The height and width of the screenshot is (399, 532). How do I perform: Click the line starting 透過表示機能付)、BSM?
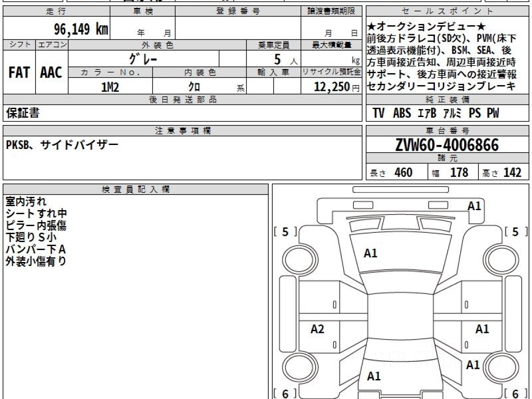pos(440,50)
